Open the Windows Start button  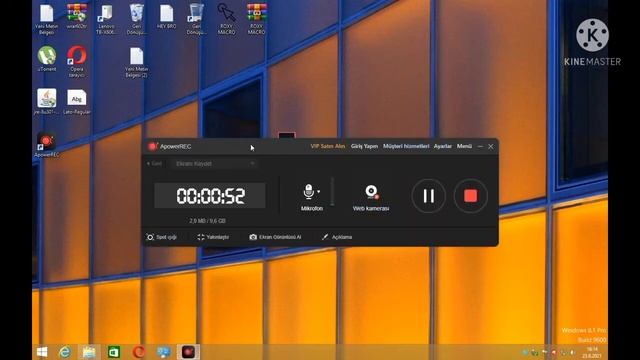[x=42, y=352]
